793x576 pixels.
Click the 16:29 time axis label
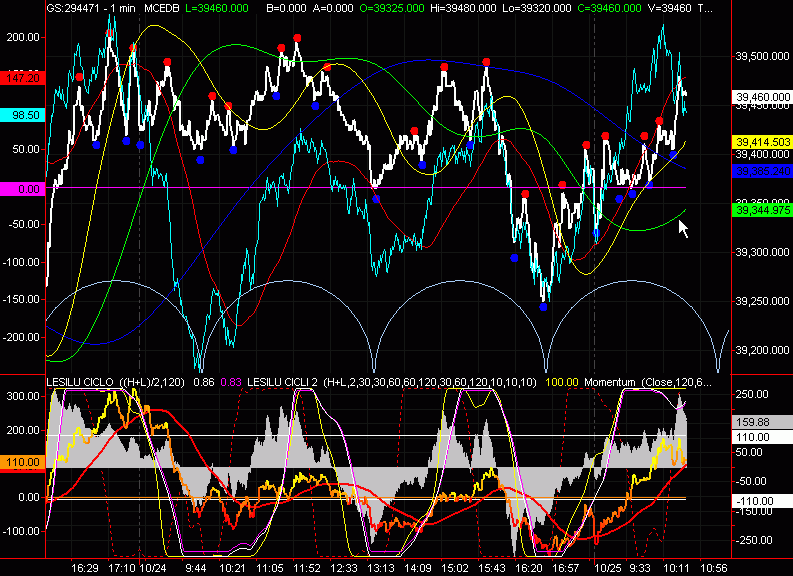(84, 568)
